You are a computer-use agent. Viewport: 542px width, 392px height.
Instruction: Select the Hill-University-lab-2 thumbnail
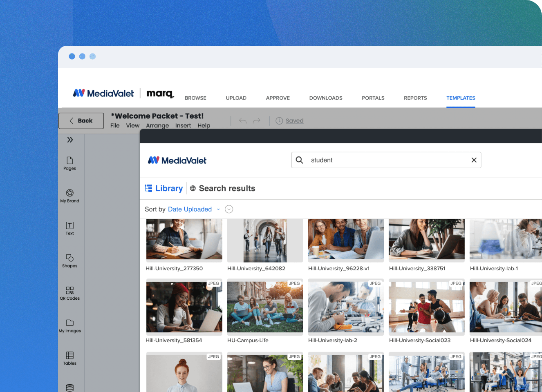(x=346, y=306)
